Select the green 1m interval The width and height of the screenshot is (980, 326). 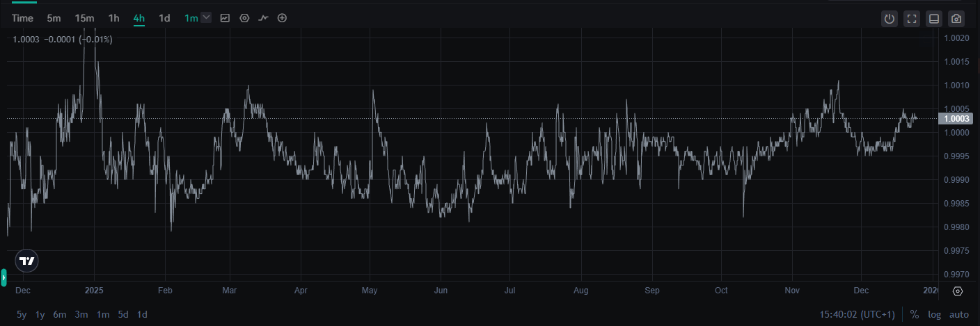[x=191, y=18]
